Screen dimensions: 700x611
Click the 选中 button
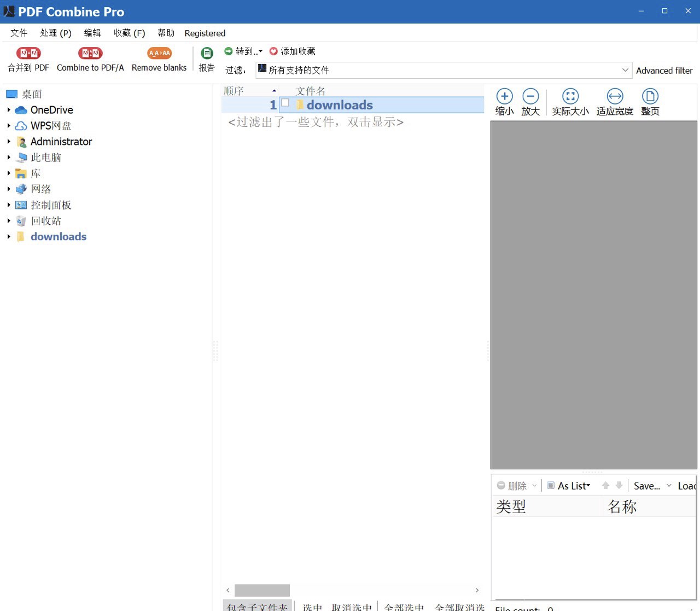tap(312, 607)
